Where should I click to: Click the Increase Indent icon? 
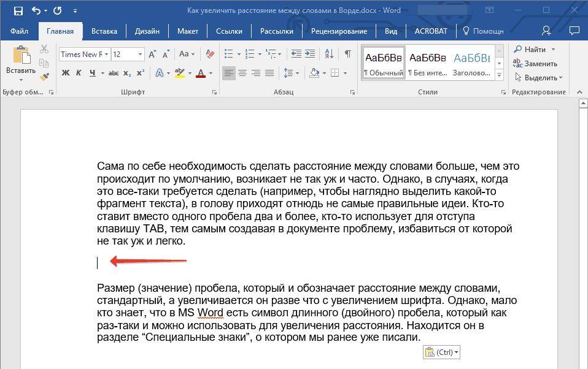coord(310,54)
